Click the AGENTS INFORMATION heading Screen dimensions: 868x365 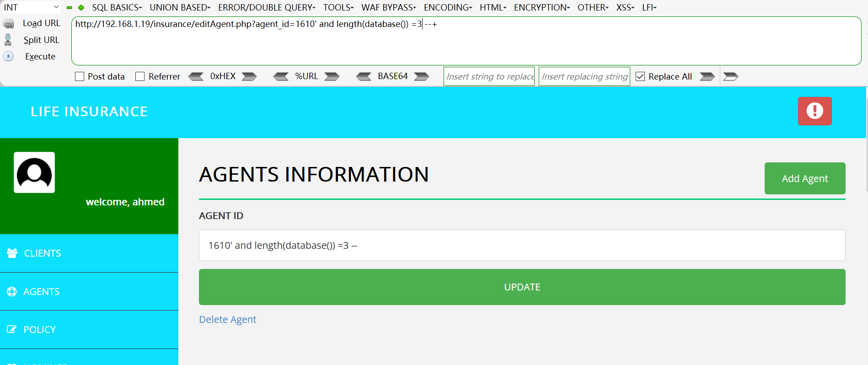pyautogui.click(x=314, y=174)
